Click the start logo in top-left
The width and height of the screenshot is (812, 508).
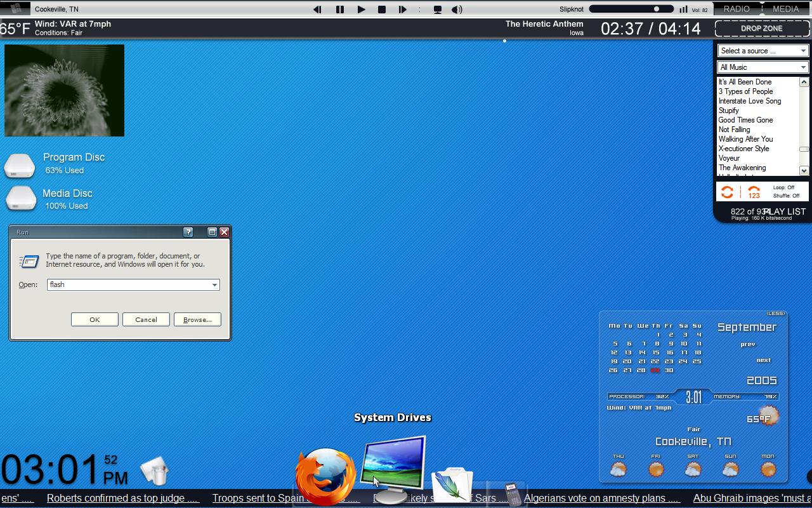(x=15, y=9)
